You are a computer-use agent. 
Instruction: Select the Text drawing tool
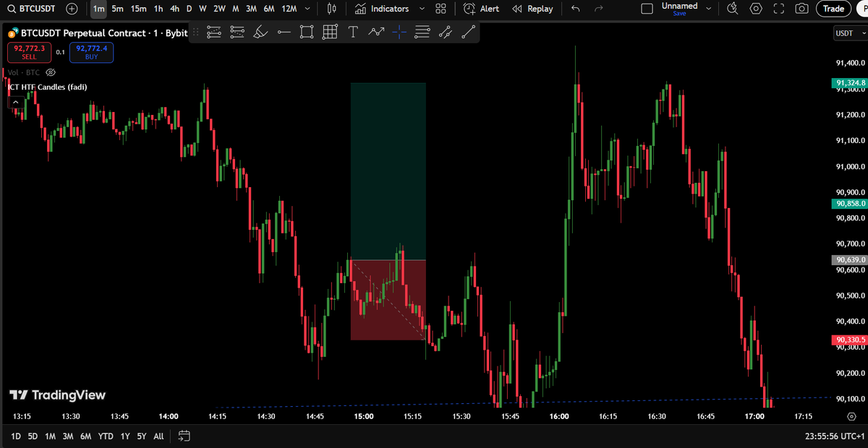353,32
